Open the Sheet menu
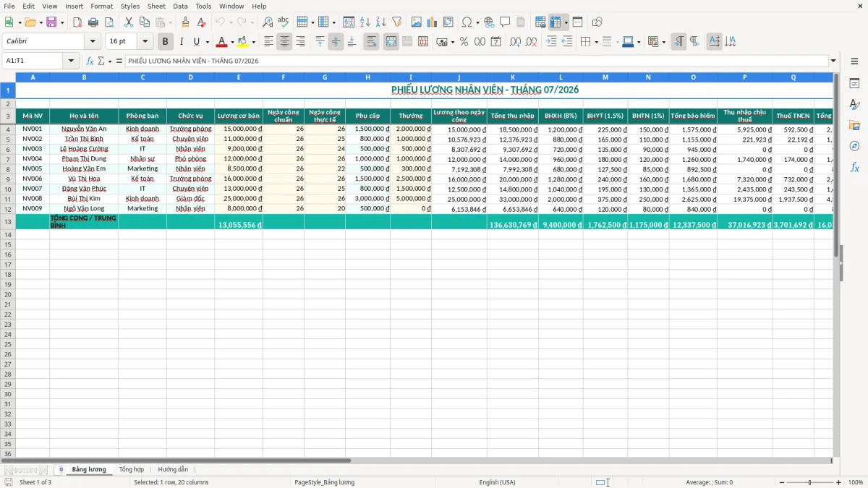This screenshot has width=868, height=488. click(156, 6)
